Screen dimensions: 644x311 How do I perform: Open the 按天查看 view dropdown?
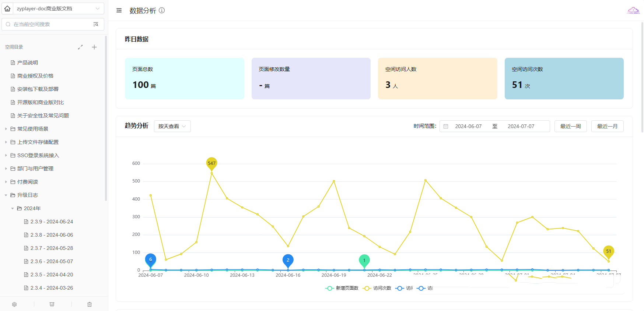(x=172, y=126)
